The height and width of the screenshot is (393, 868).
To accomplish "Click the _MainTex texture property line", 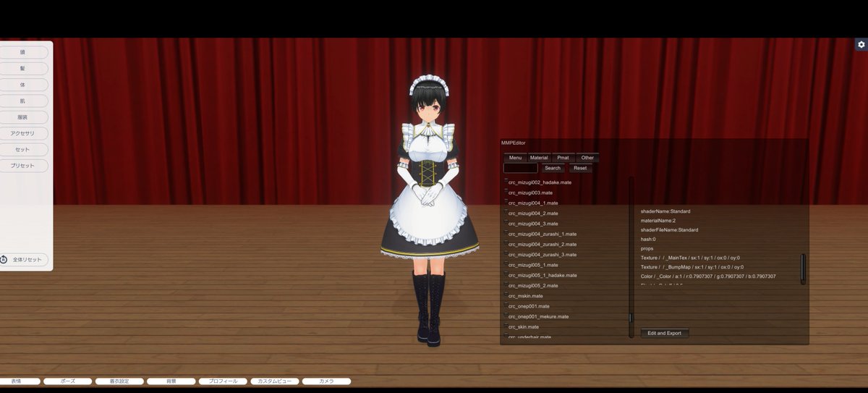I will tap(690, 258).
